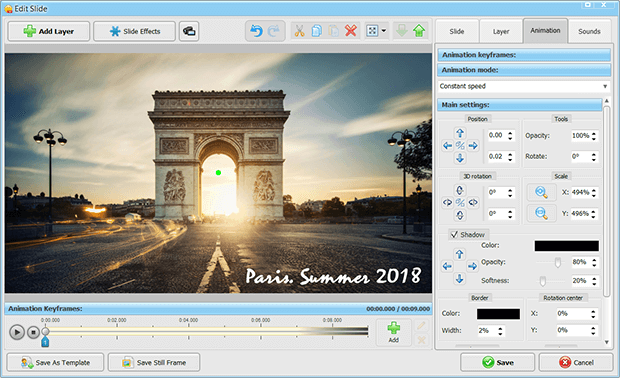Open the Constant speed animation mode dropdown
Image resolution: width=620 pixels, height=378 pixels.
[x=524, y=86]
